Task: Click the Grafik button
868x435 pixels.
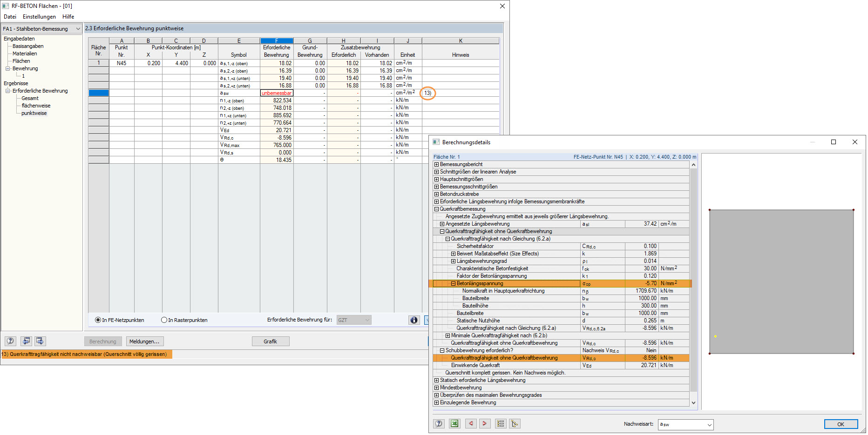Action: (x=271, y=341)
